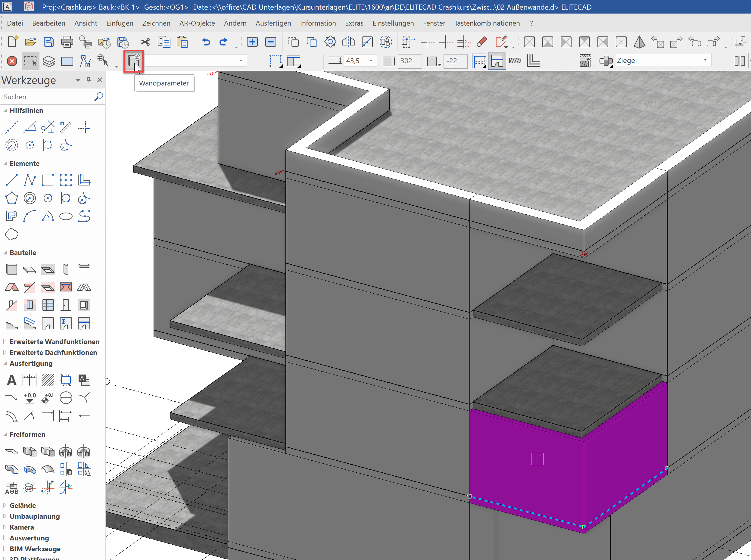Viewport: 751px width, 560px height.
Task: Toggle the split view icon
Action: click(740, 61)
